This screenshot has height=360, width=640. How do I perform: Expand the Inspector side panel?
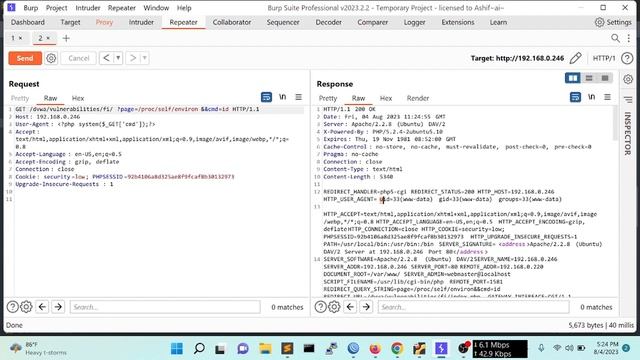tap(628, 133)
